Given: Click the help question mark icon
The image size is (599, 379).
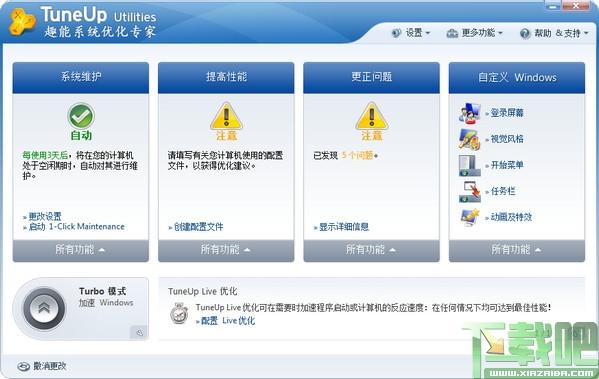Looking at the screenshot, I should (x=525, y=34).
